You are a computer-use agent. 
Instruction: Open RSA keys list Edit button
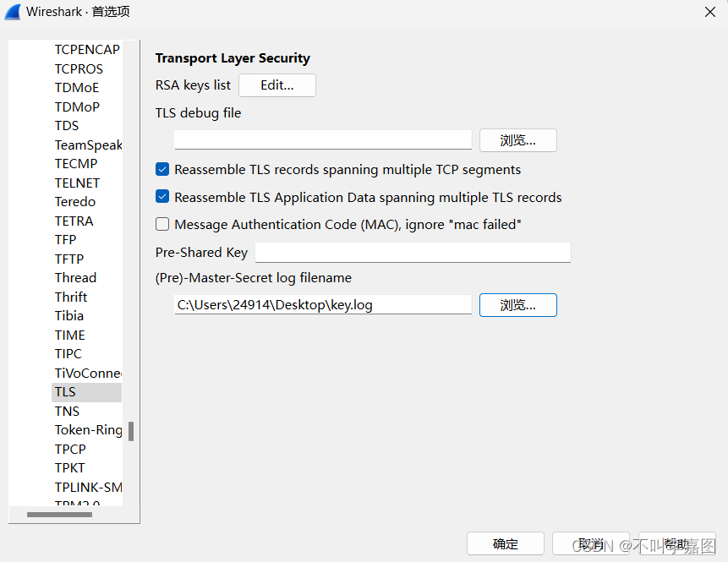point(277,85)
